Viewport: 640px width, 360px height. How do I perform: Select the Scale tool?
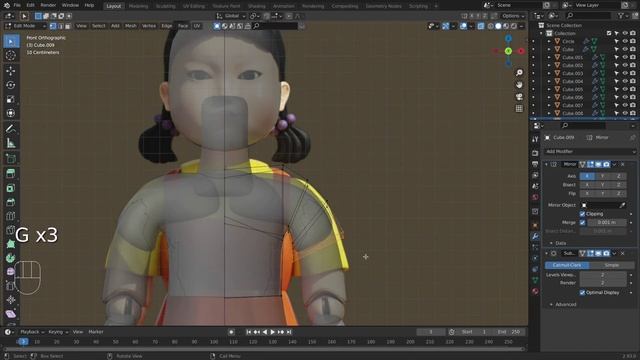click(11, 99)
